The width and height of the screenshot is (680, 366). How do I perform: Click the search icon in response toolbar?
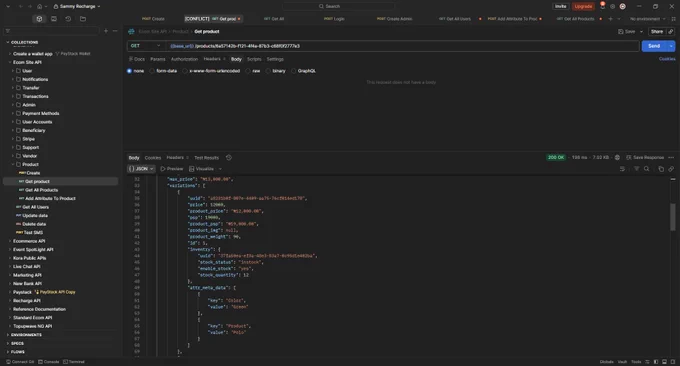click(647, 169)
